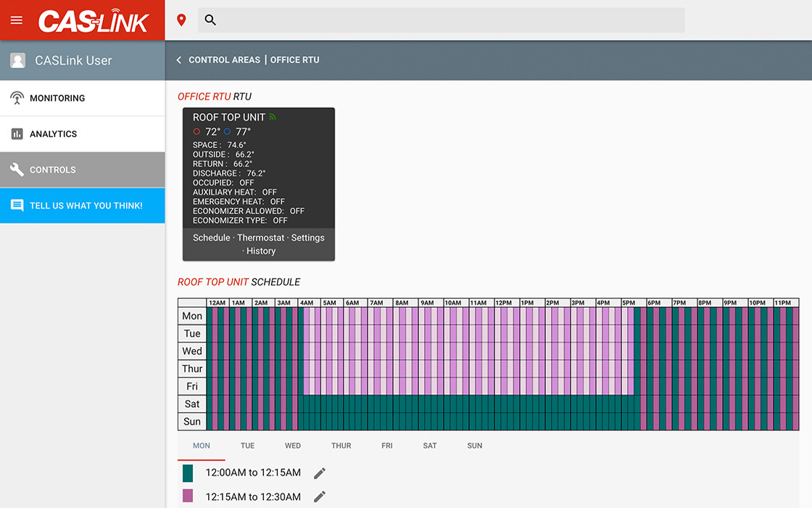Click the Analytics bar chart icon
This screenshot has height=508, width=812.
coord(17,134)
